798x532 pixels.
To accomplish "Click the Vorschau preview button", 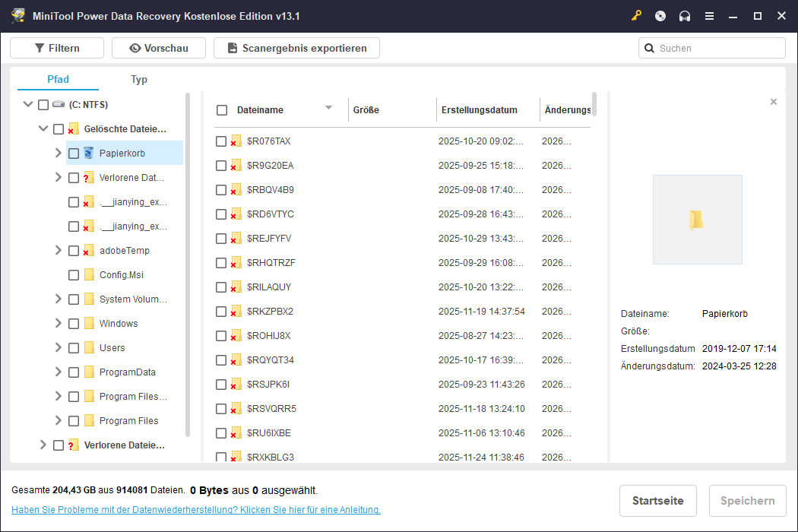I will point(159,48).
